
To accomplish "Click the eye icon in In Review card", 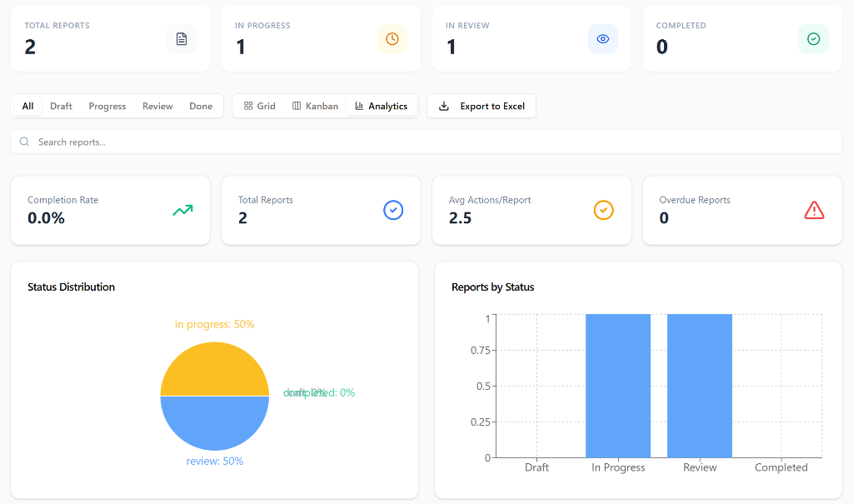I will point(603,39).
